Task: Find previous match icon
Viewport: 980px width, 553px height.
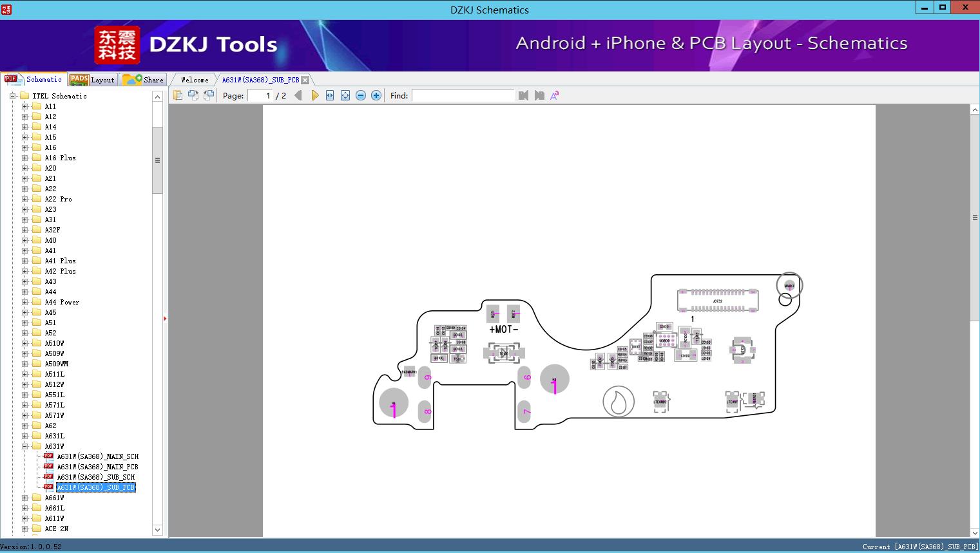Action: pyautogui.click(x=523, y=95)
